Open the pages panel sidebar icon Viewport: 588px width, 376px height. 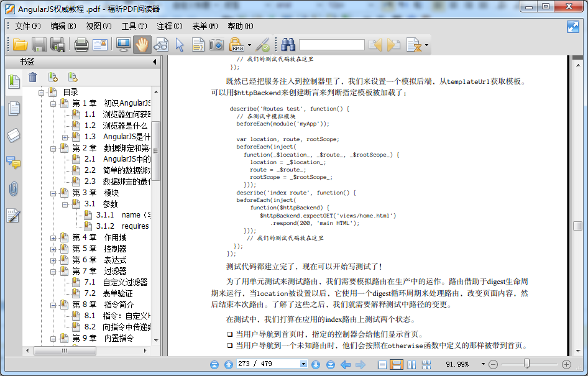pyautogui.click(x=14, y=109)
